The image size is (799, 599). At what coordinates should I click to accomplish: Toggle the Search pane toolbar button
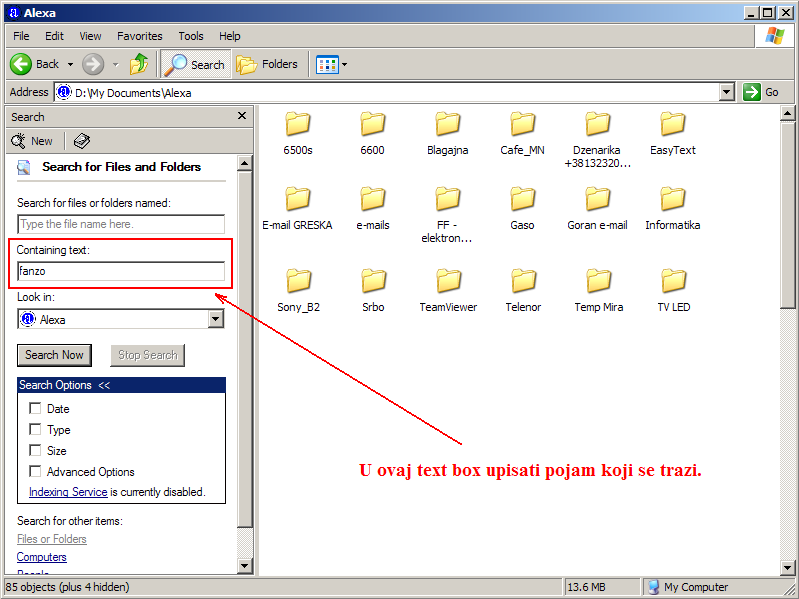tap(195, 64)
